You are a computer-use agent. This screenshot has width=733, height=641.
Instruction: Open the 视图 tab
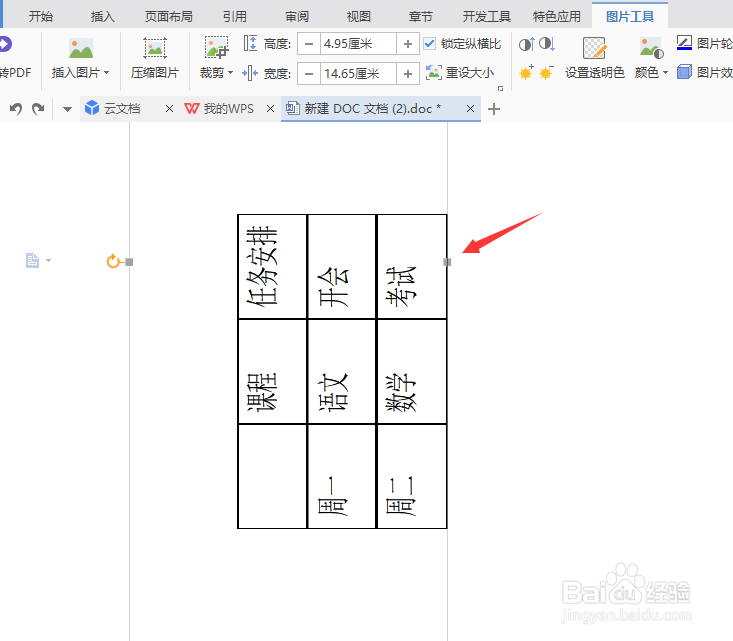pos(359,17)
